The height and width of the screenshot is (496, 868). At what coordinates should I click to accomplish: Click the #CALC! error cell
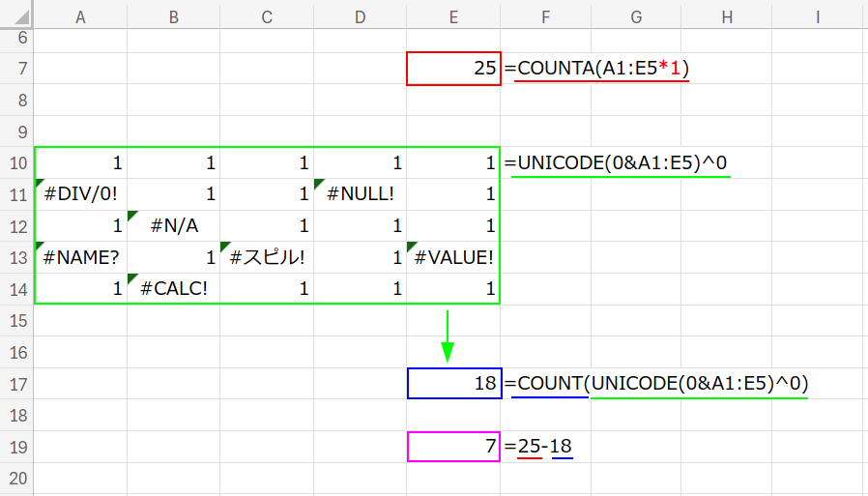point(174,289)
